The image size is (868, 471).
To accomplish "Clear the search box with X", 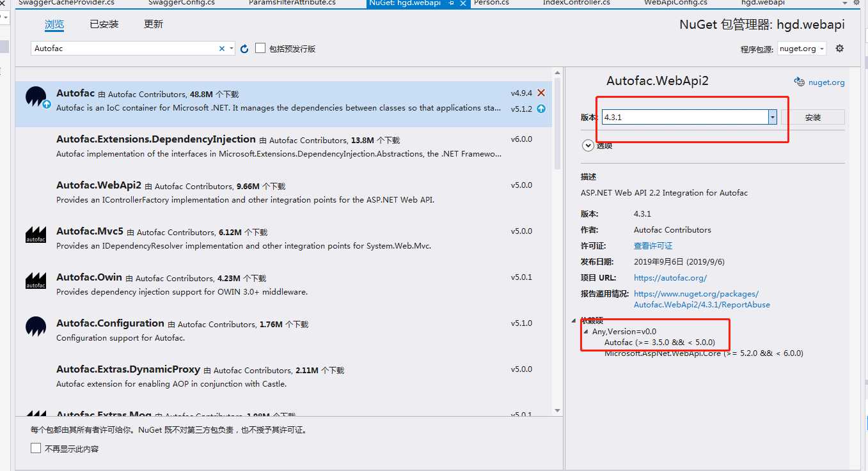I will (x=222, y=49).
